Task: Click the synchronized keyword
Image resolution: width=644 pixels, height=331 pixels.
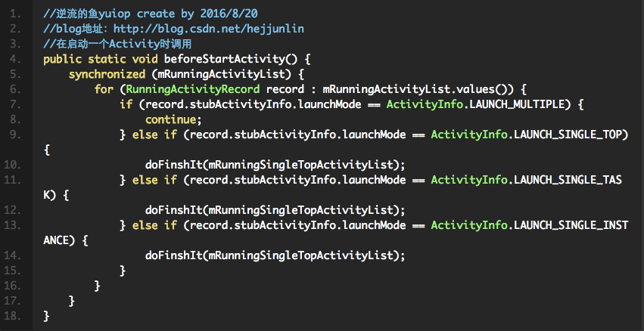Action: 106,73
